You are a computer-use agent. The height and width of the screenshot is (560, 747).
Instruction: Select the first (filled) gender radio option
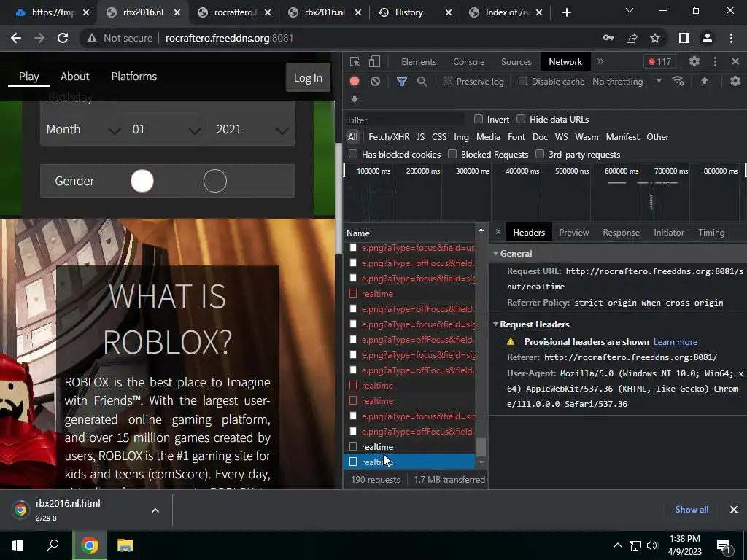pos(142,181)
